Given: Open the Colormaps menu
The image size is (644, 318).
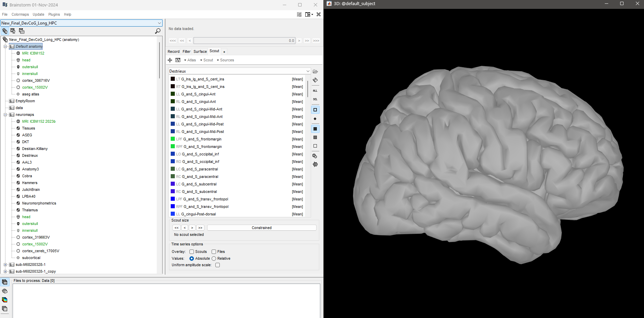Looking at the screenshot, I should [x=20, y=14].
